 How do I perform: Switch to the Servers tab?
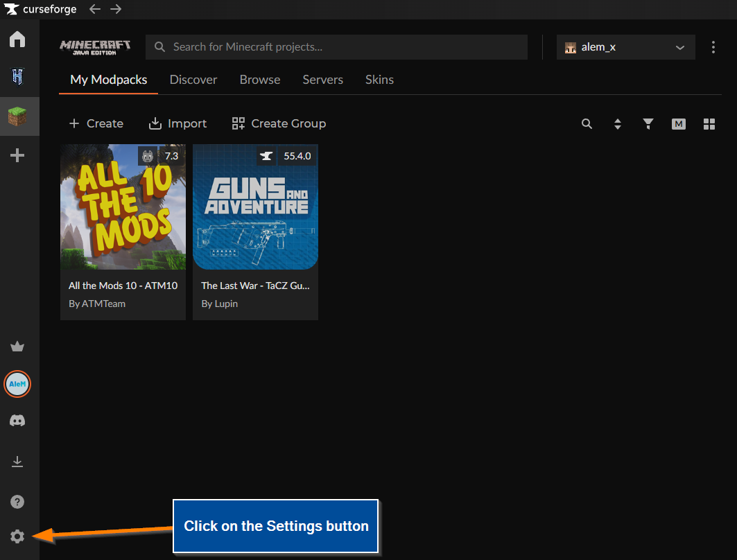(323, 80)
